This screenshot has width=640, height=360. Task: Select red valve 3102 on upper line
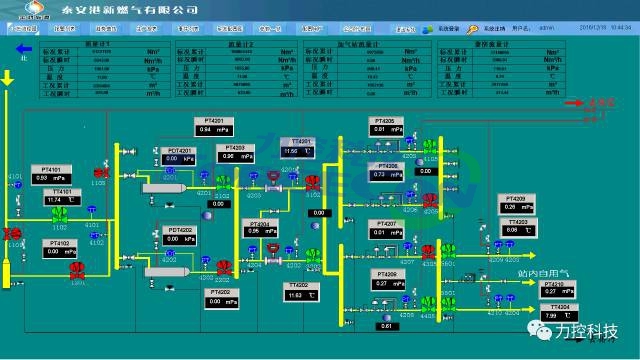point(313,183)
